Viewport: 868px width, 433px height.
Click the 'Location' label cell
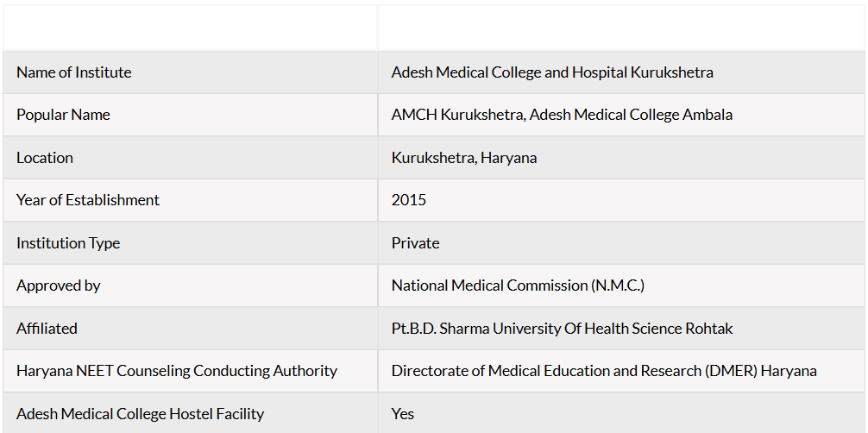click(191, 157)
